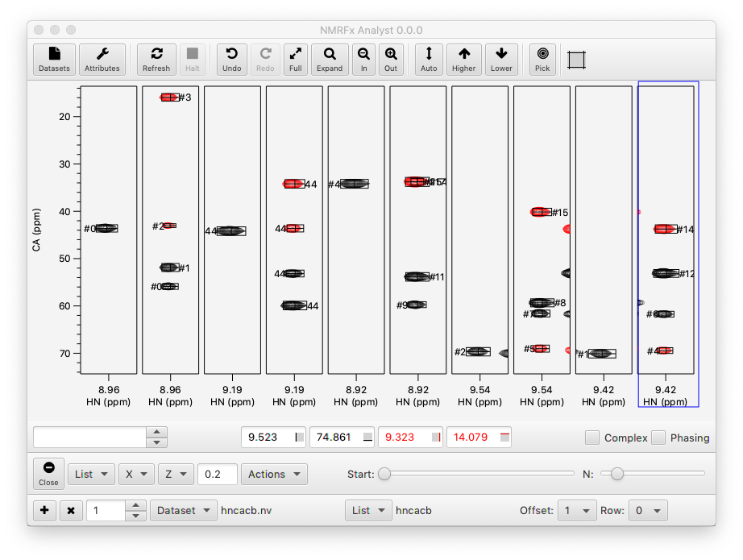Undo the last action

232,59
